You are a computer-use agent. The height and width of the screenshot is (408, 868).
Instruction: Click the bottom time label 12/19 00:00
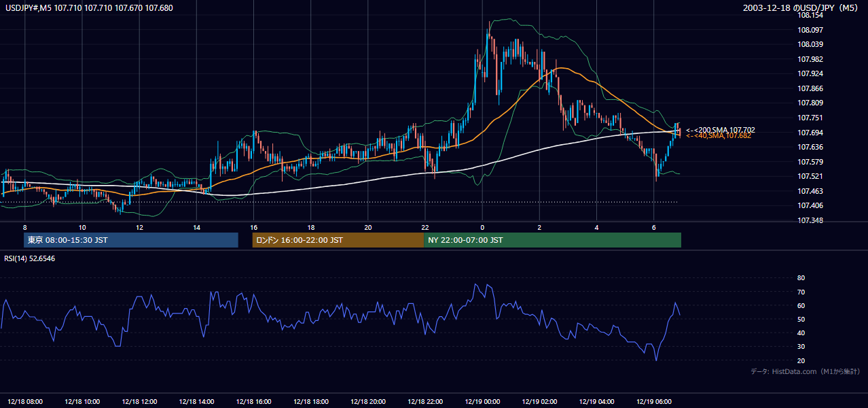click(x=482, y=401)
